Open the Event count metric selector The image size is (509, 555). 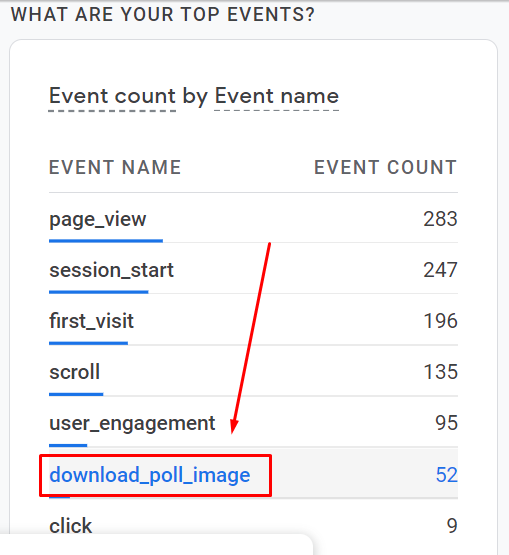112,96
